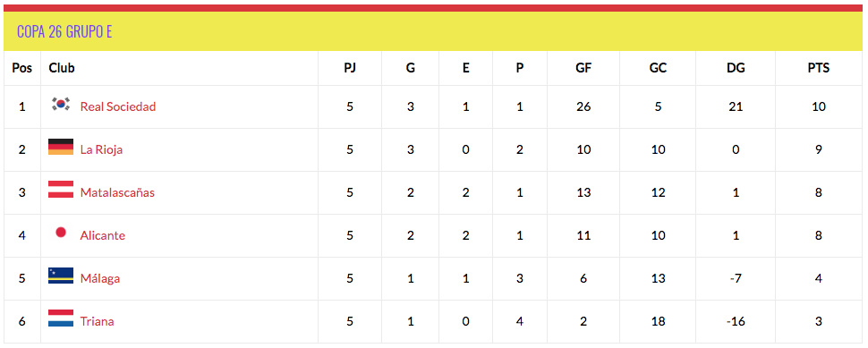This screenshot has width=868, height=348.
Task: Click the COPA 26 GRUPO E heading
Action: (64, 31)
